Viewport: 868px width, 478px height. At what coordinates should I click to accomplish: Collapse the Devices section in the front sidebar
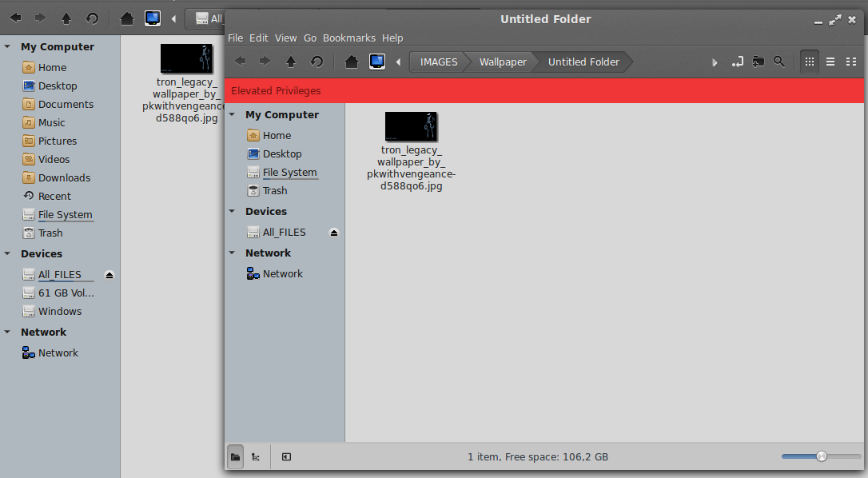[232, 212]
